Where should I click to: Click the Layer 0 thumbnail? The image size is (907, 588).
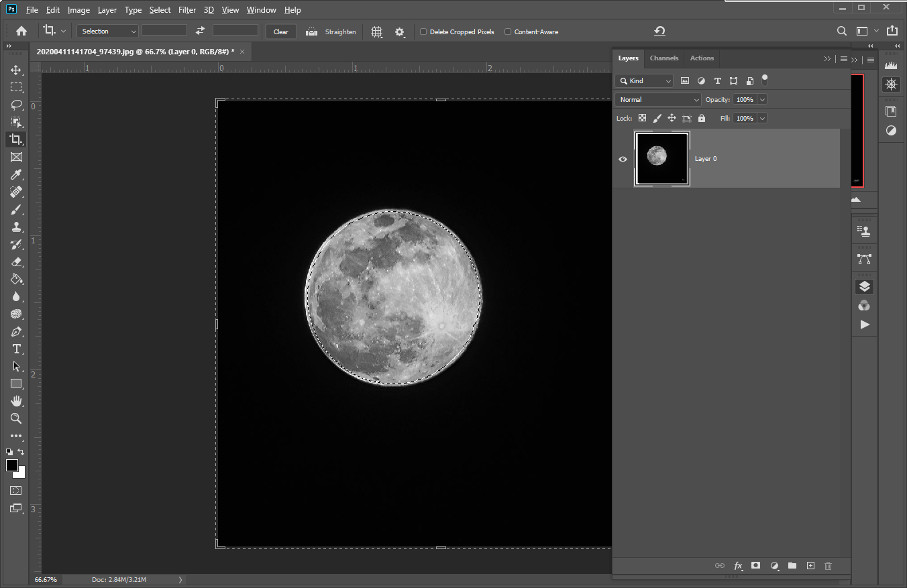coord(662,159)
